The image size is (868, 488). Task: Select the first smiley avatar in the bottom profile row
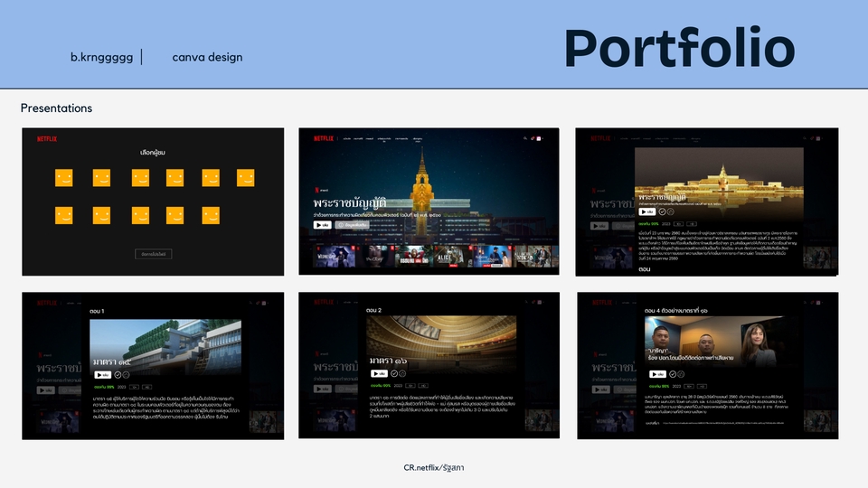click(63, 215)
